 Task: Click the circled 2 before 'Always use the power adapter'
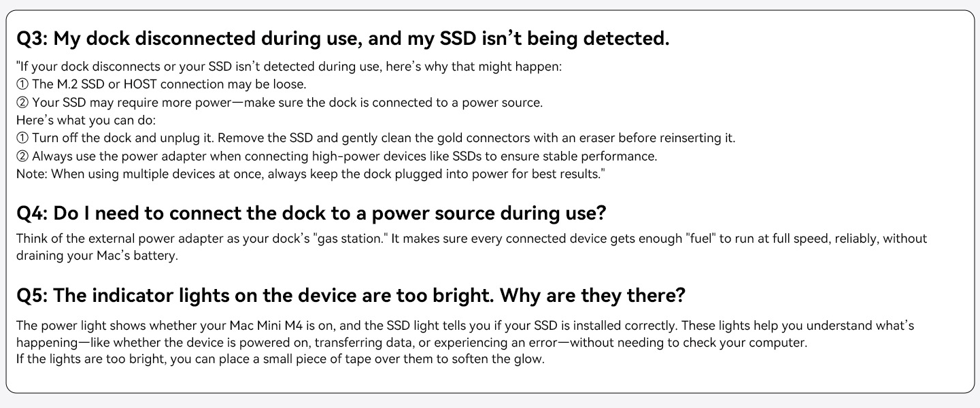click(22, 156)
